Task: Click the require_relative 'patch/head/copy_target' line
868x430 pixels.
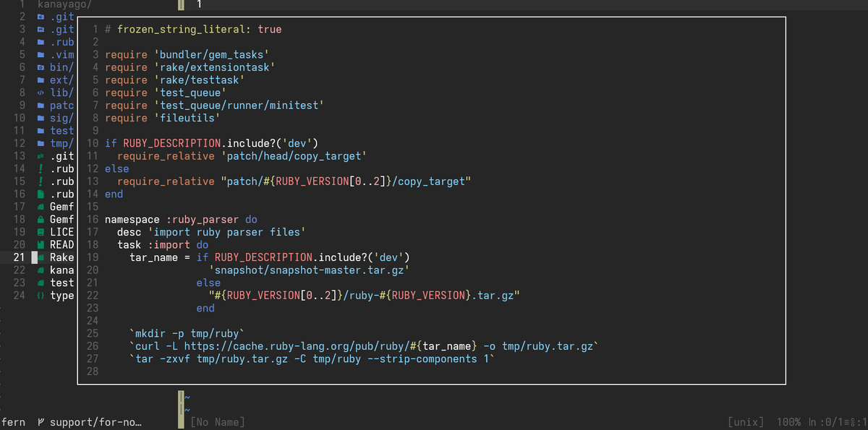Action: coord(242,156)
